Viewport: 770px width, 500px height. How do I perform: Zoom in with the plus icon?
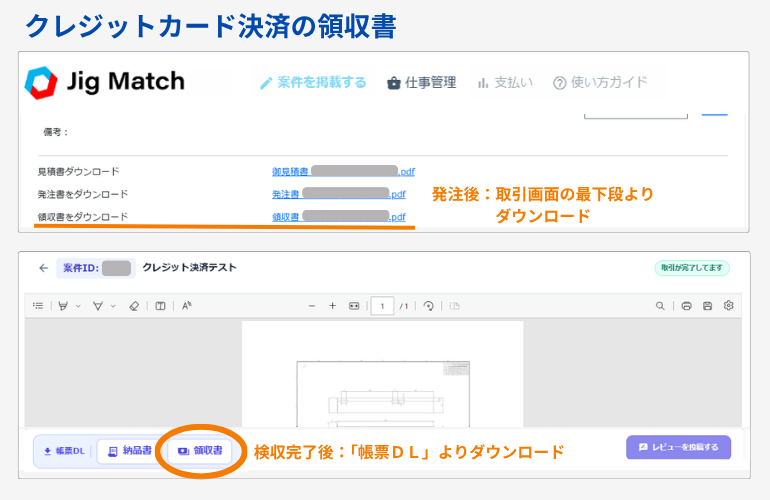332,306
